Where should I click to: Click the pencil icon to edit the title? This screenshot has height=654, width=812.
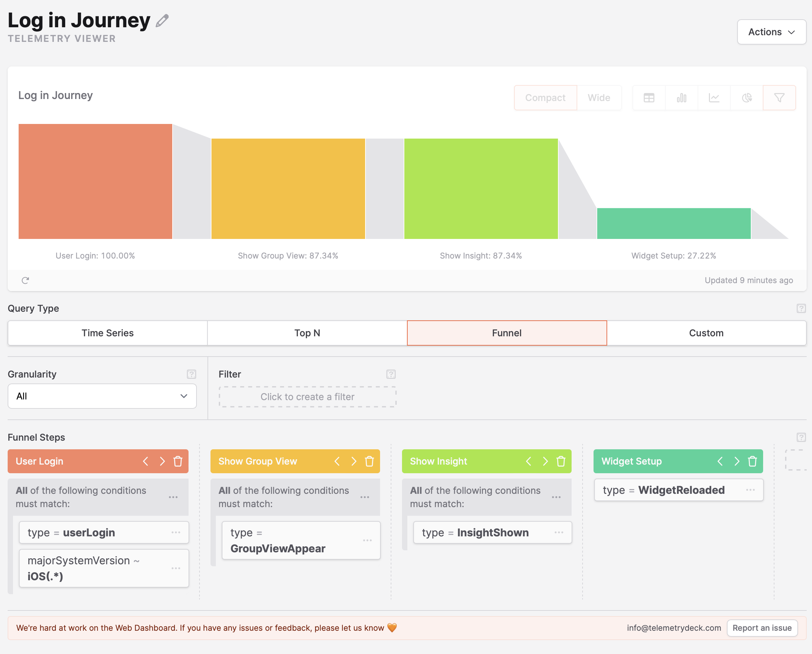(x=162, y=21)
